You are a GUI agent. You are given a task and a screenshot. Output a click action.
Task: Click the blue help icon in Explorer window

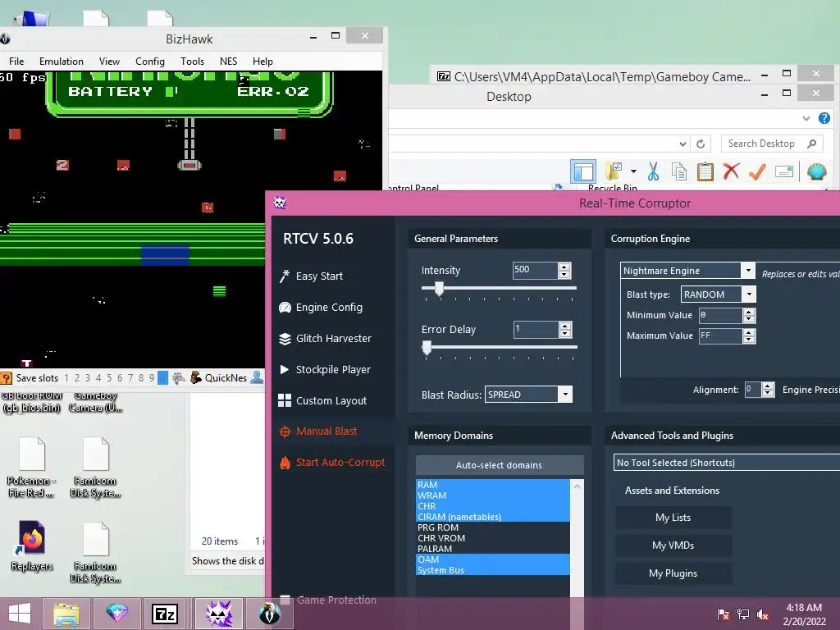[824, 118]
